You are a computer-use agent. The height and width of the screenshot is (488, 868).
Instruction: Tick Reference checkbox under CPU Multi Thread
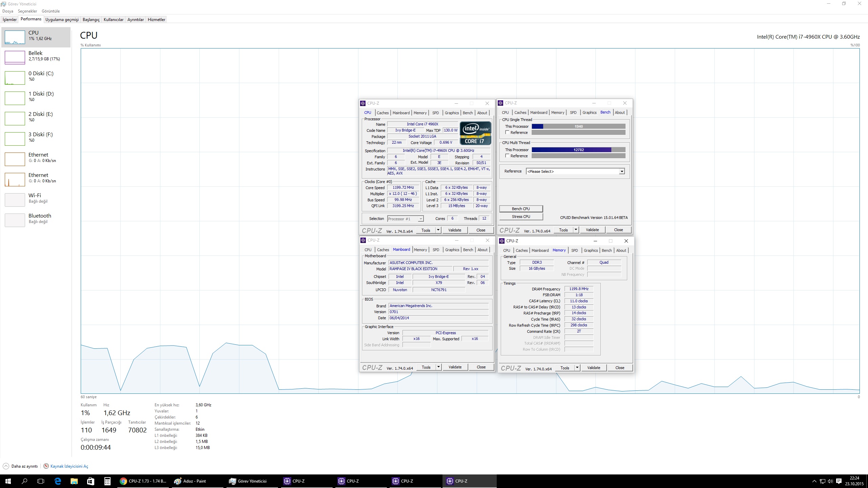[507, 156]
